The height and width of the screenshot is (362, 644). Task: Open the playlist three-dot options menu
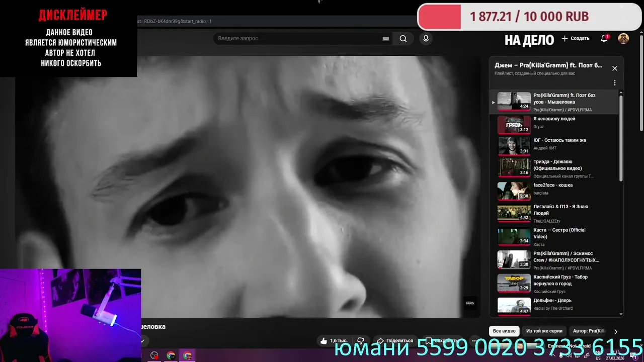pos(614,83)
